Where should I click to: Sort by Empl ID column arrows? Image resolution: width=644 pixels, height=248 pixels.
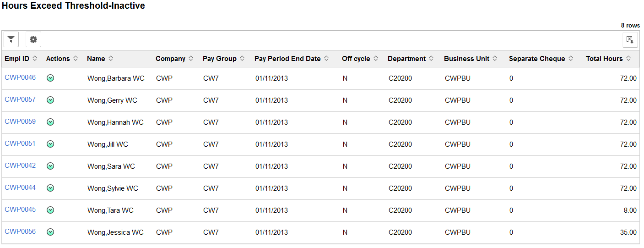pyautogui.click(x=35, y=59)
